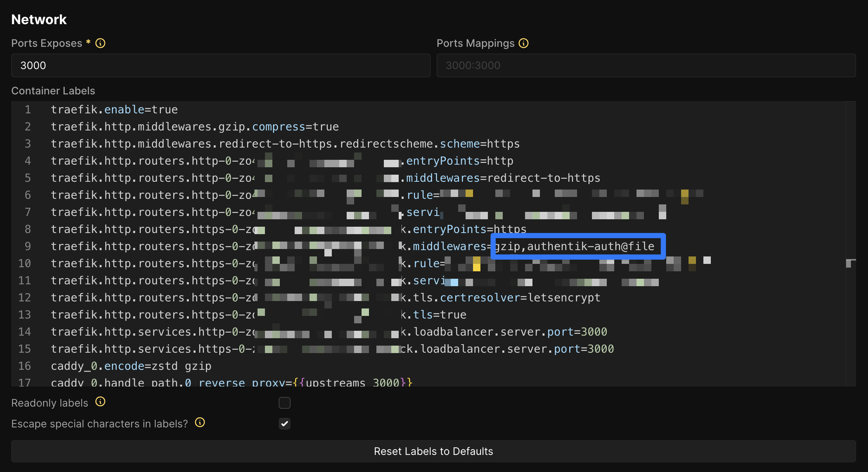
Task: Click the Container Labels heading
Action: 53,91
